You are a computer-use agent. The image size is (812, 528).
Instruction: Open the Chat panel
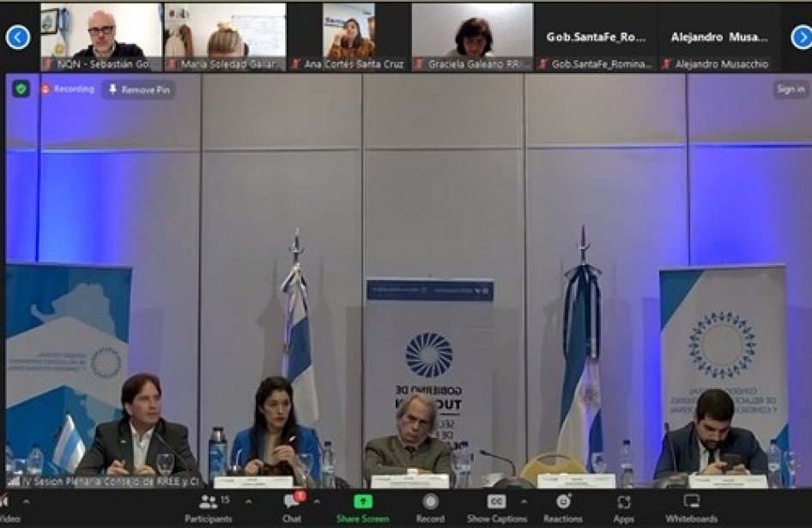coord(292,506)
